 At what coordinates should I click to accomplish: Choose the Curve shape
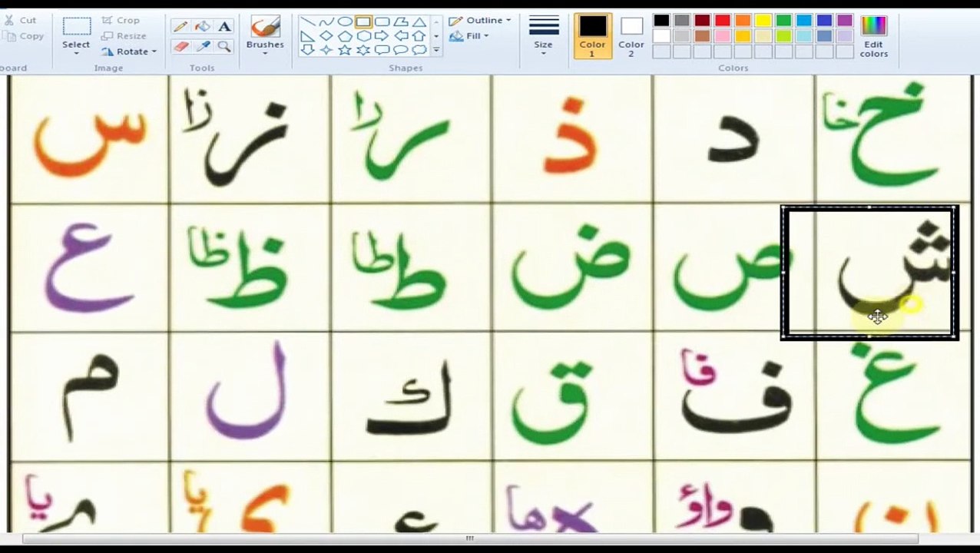coord(326,22)
